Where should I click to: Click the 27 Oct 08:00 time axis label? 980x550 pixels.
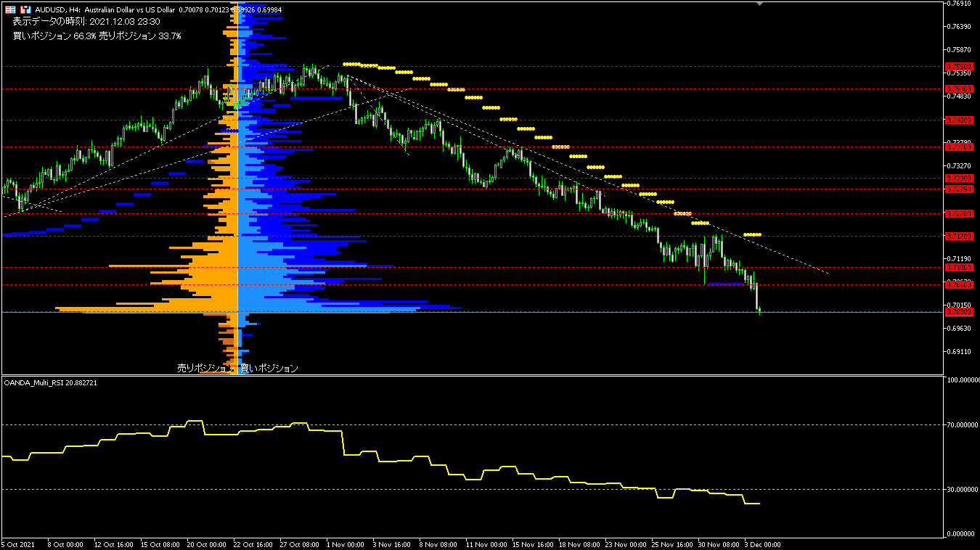(x=300, y=543)
